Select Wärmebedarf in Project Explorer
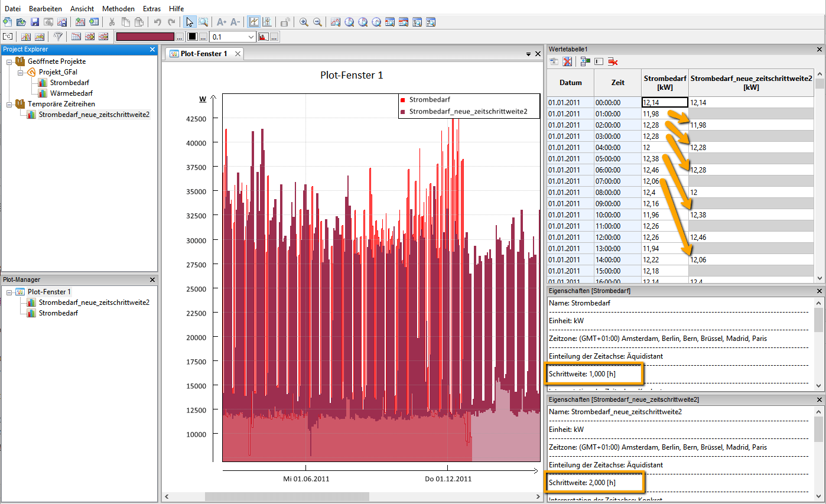Image resolution: width=826 pixels, height=504 pixels. click(x=71, y=93)
